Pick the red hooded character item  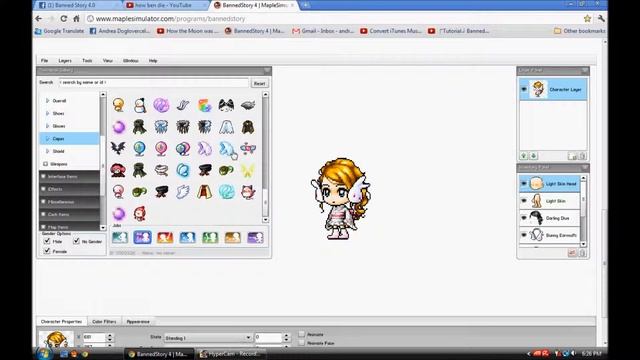click(140, 213)
